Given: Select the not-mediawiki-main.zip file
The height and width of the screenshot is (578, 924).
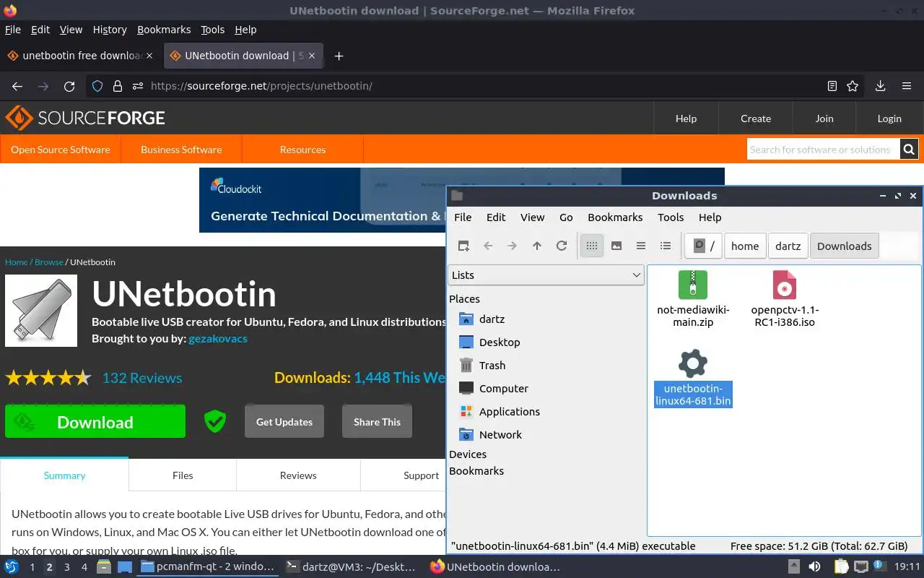Looking at the screenshot, I should pyautogui.click(x=693, y=299).
